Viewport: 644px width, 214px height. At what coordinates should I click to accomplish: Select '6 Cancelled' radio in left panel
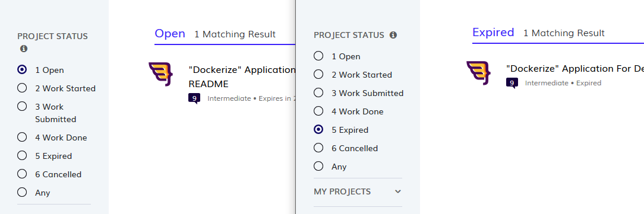tap(22, 174)
